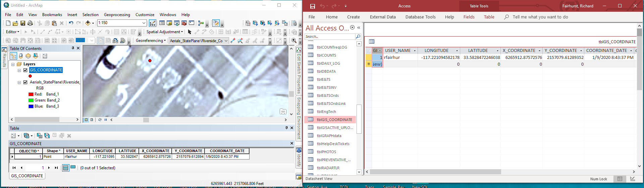Select List By Visibility icon

(x=28, y=56)
